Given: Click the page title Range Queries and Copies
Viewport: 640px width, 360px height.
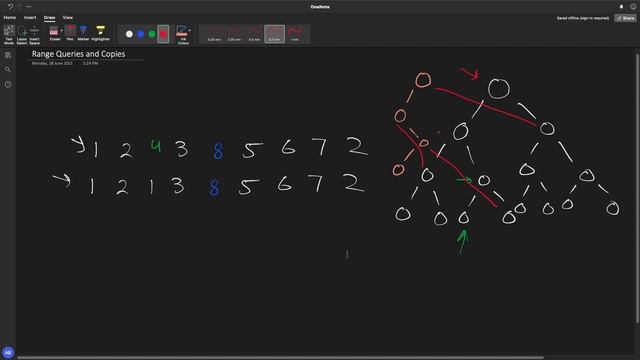Looking at the screenshot, I should pos(78,54).
